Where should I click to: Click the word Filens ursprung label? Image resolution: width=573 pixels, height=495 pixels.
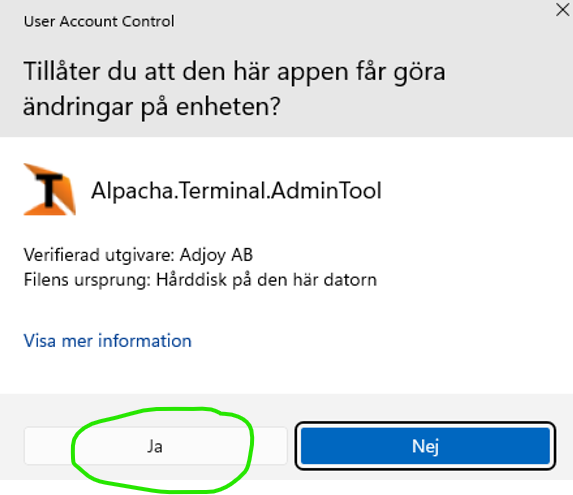point(87,280)
